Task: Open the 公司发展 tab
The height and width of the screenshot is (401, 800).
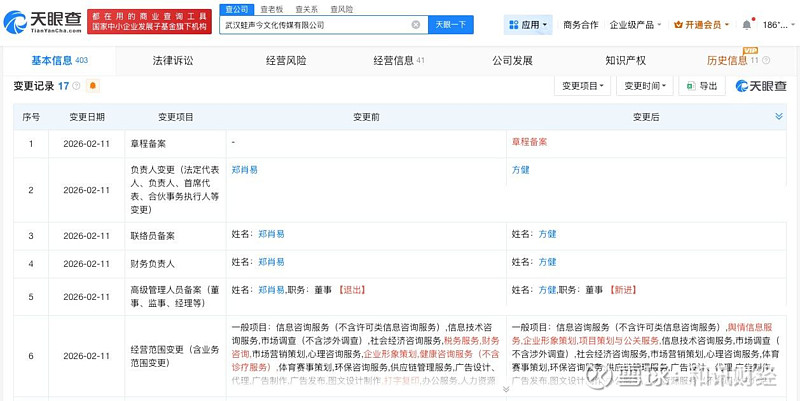Action: coord(512,61)
